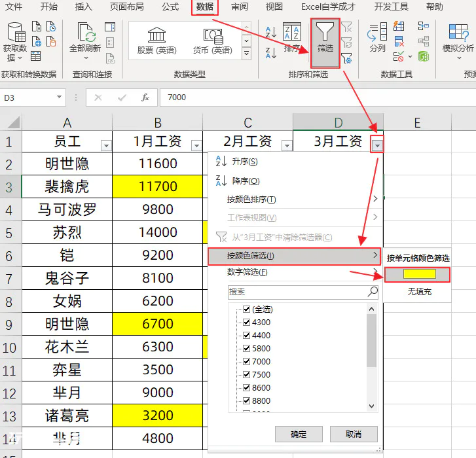Click the Flash Fill lightning icon
The width and height of the screenshot is (476, 458).
399,26
